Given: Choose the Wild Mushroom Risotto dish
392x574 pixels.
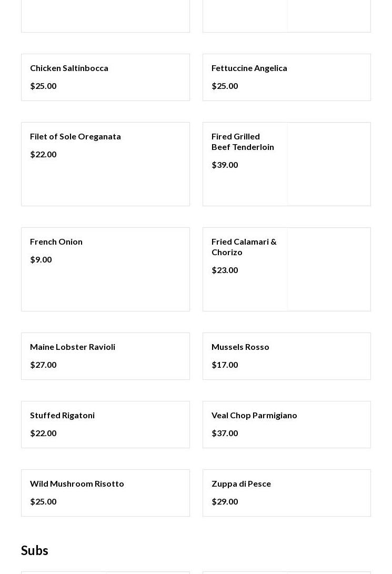Looking at the screenshot, I should (77, 484).
